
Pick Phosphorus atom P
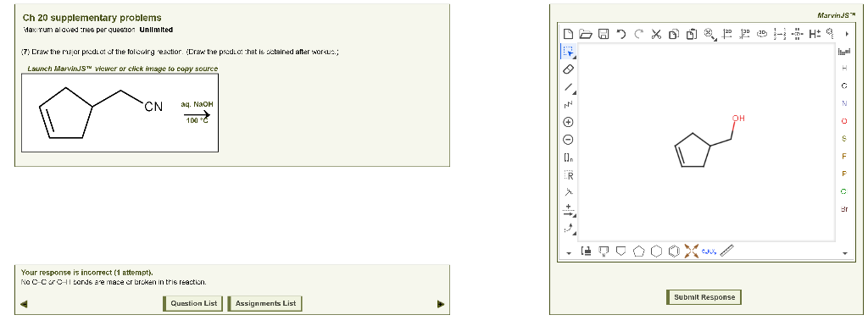point(844,174)
